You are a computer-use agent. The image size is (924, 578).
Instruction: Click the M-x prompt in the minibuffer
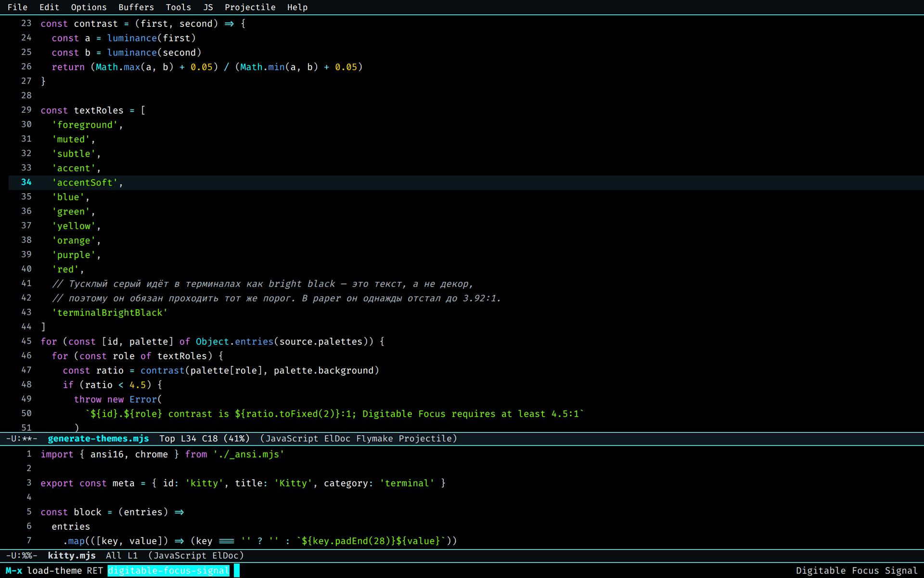[x=14, y=570]
